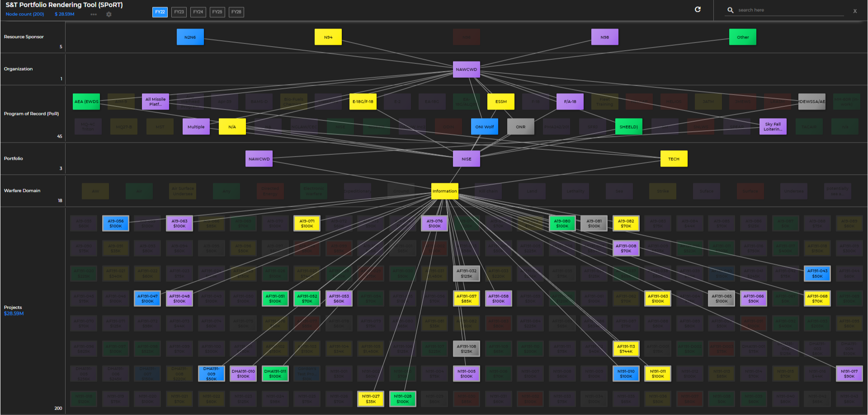Open project A19-081 $100K
Screen dimensions: 868x415
[594, 224]
